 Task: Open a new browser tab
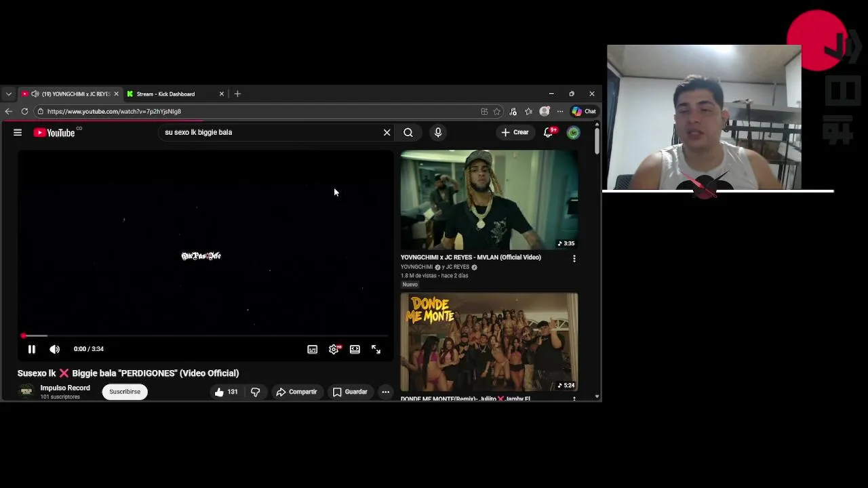(x=237, y=94)
